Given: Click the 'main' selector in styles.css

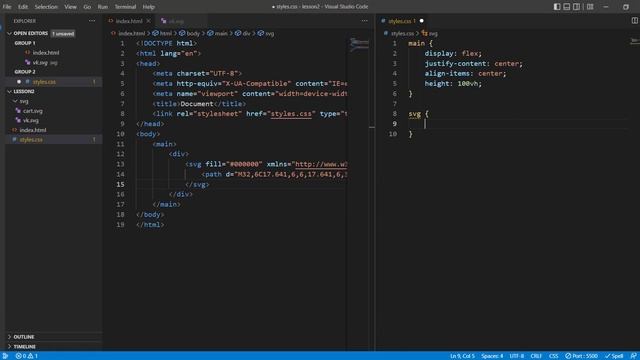Looking at the screenshot, I should (x=416, y=43).
